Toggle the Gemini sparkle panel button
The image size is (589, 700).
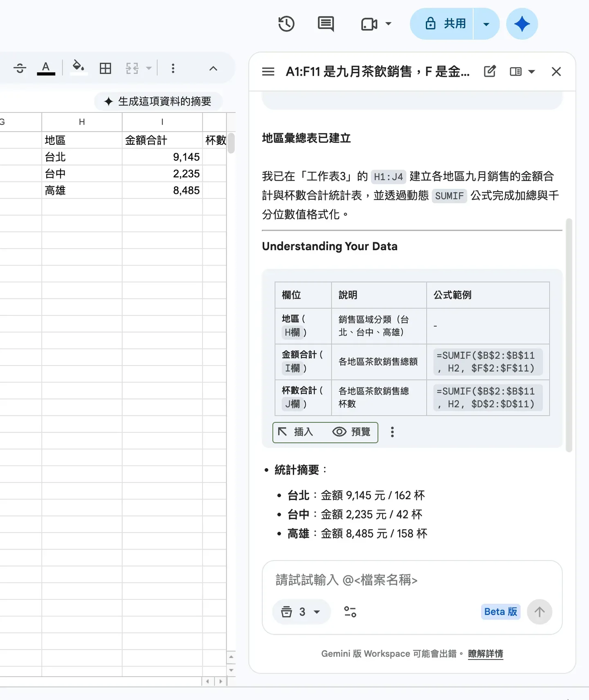[x=522, y=24]
